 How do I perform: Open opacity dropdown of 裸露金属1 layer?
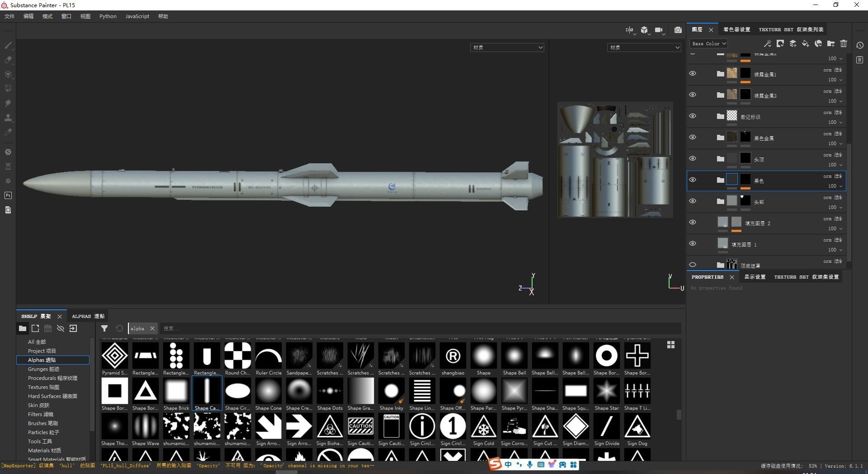[835, 80]
